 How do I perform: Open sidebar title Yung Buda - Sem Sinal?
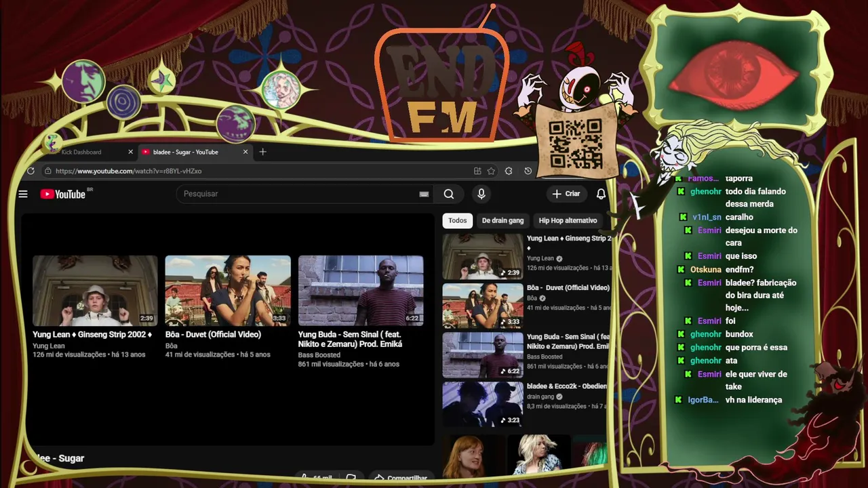[568, 342]
